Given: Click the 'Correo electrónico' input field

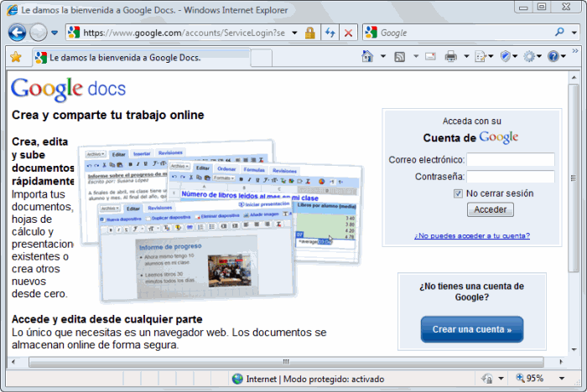Looking at the screenshot, I should coord(510,159).
